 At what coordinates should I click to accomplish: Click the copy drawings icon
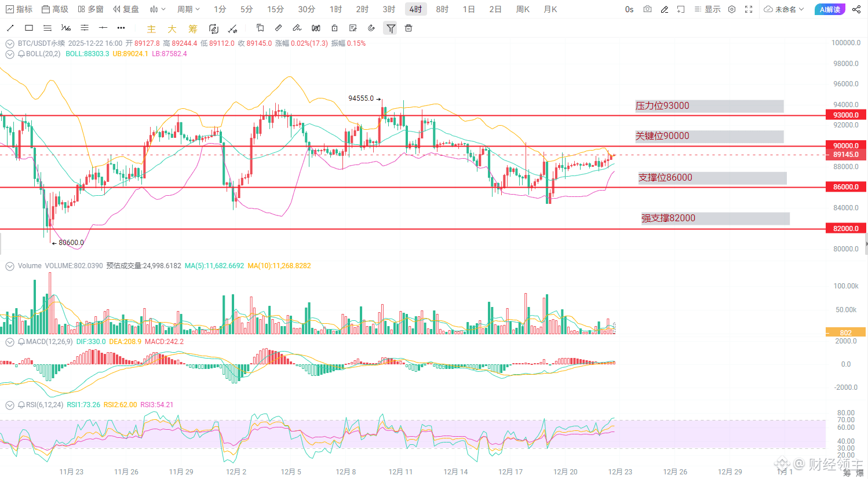point(260,28)
